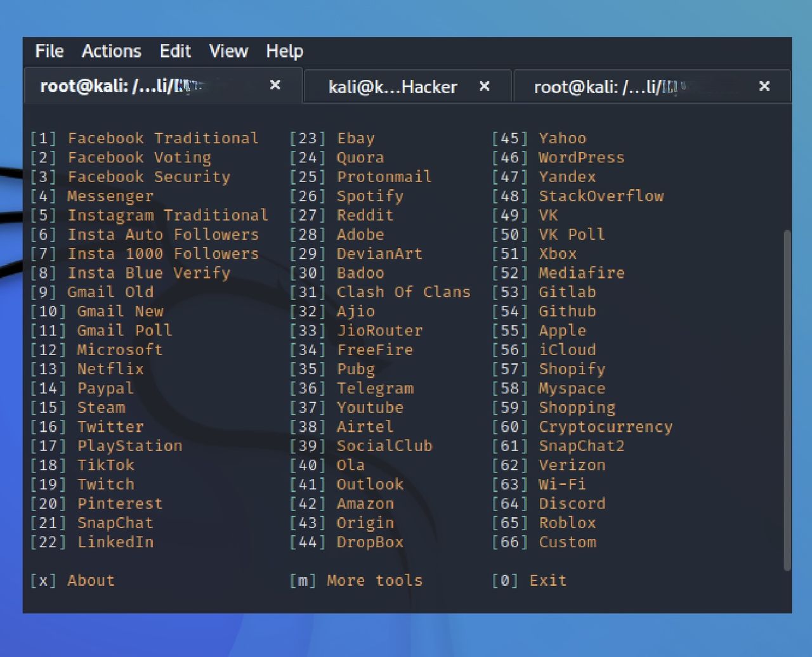Screen dimensions: 812x657
Task: Click the terminal vertical scrollbar
Action: point(787,400)
